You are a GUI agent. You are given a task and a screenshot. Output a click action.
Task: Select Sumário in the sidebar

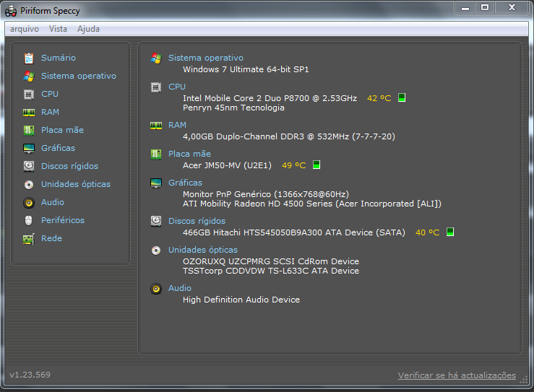(x=59, y=58)
